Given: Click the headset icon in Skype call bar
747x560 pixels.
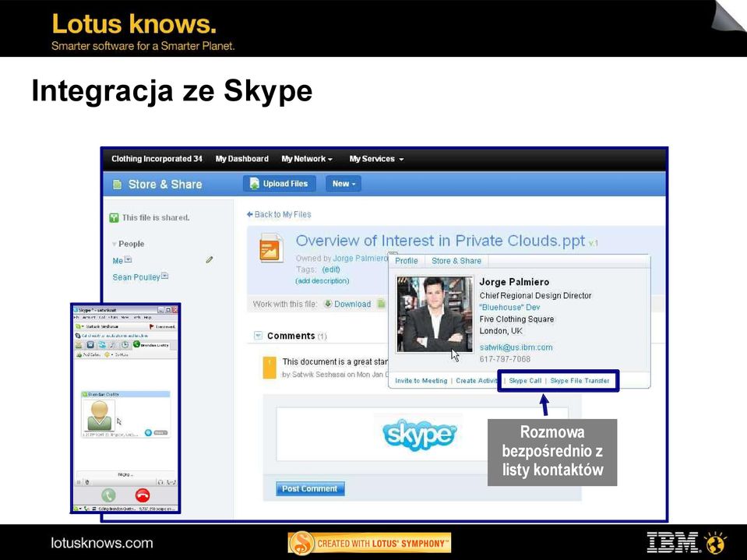Looking at the screenshot, I should coord(160,482).
